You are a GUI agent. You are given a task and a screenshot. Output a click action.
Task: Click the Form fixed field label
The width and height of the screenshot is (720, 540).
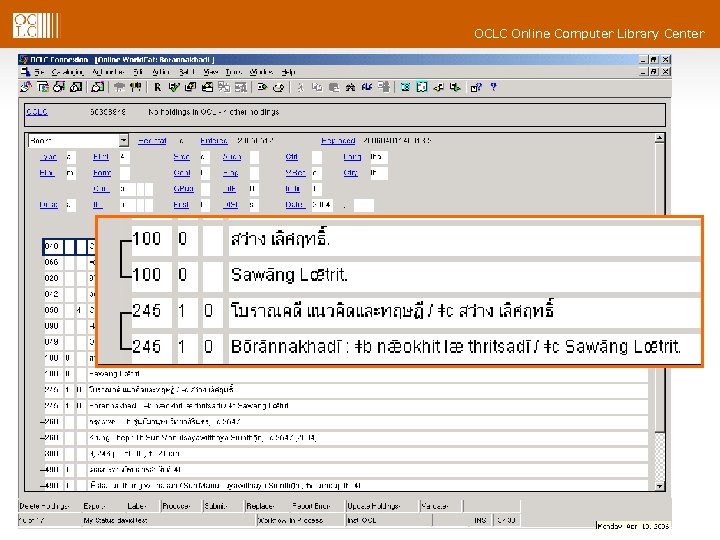[101, 173]
